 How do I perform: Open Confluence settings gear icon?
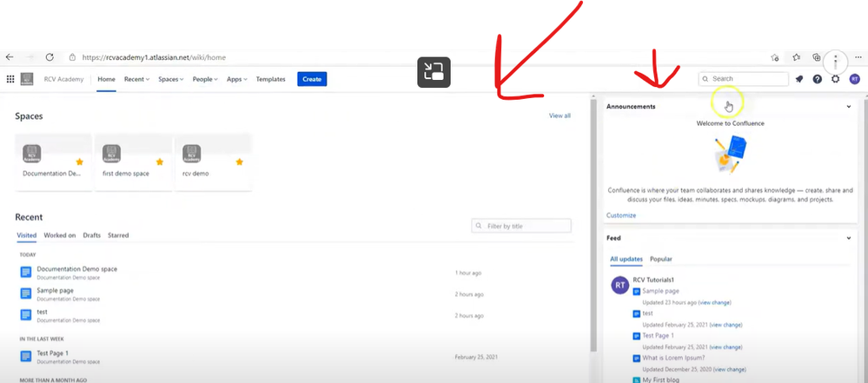tap(835, 79)
